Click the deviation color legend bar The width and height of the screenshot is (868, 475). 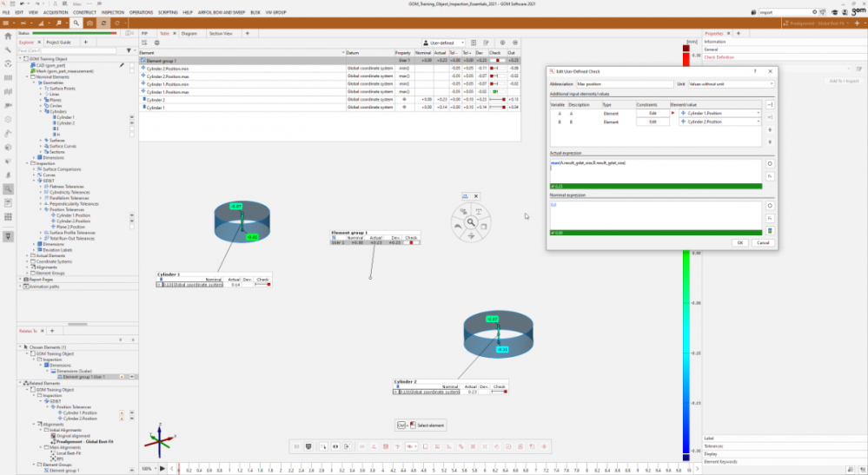[686, 254]
